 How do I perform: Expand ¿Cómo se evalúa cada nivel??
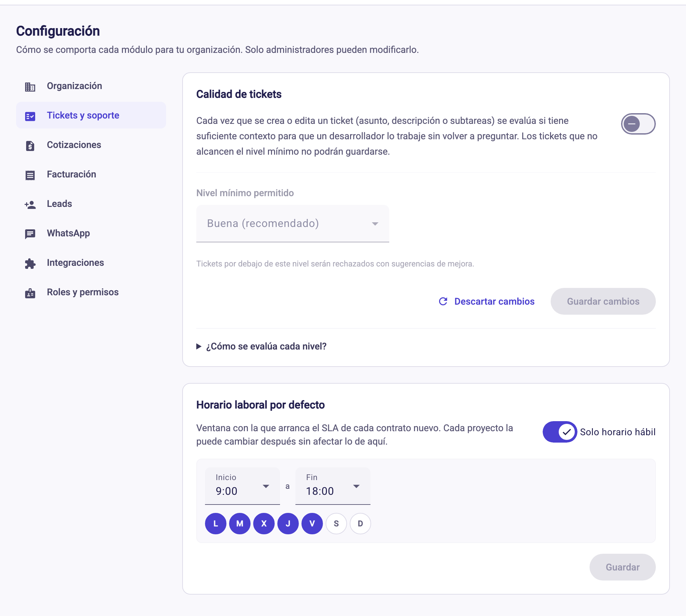coord(261,346)
